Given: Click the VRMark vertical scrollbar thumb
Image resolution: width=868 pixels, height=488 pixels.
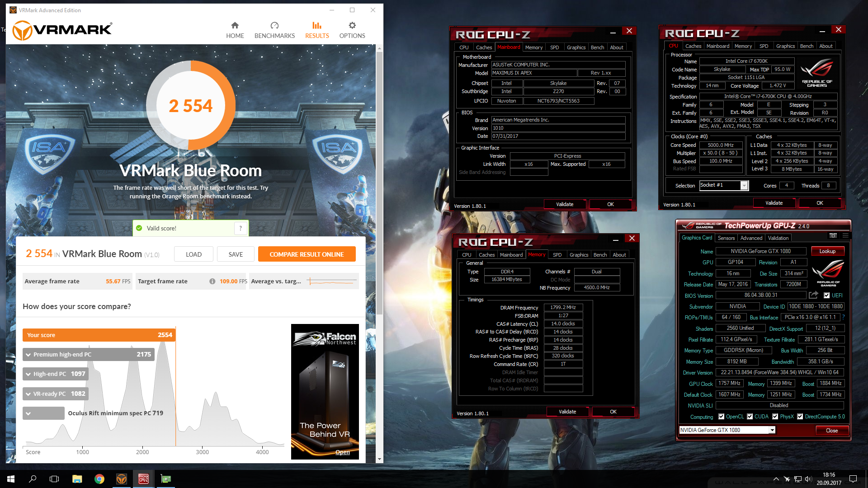Looking at the screenshot, I should point(379,183).
